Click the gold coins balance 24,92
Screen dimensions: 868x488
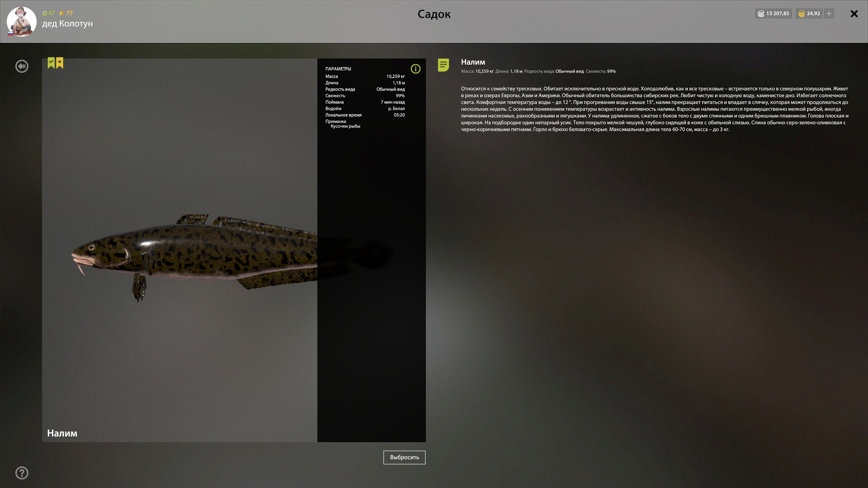pyautogui.click(x=809, y=14)
